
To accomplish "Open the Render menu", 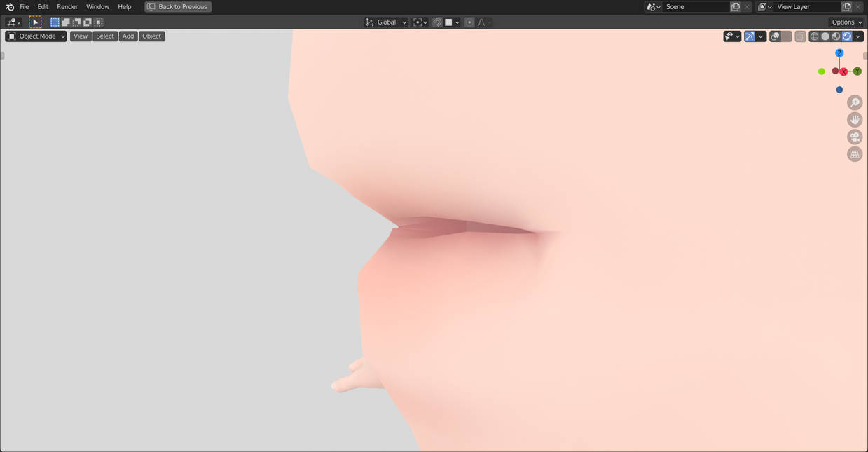I will pos(67,7).
